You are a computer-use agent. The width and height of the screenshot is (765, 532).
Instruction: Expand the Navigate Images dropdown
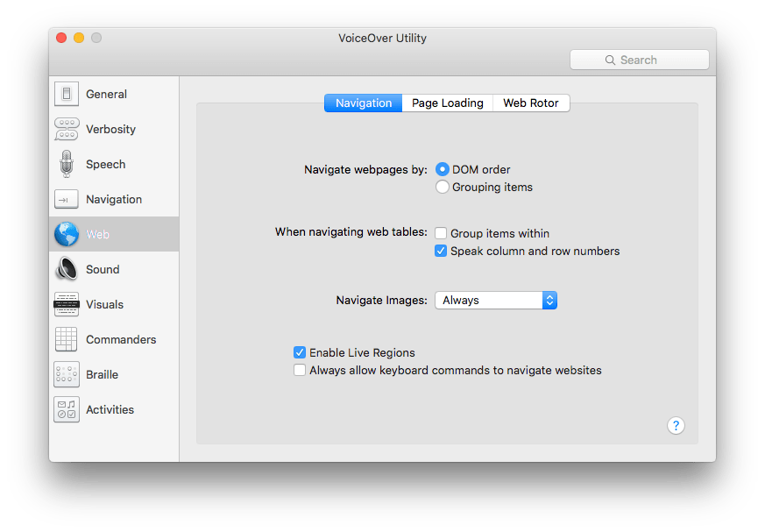click(x=496, y=300)
